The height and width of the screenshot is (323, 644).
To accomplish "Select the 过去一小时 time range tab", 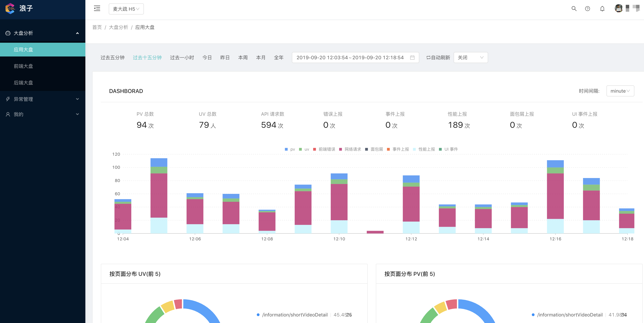I will [182, 58].
